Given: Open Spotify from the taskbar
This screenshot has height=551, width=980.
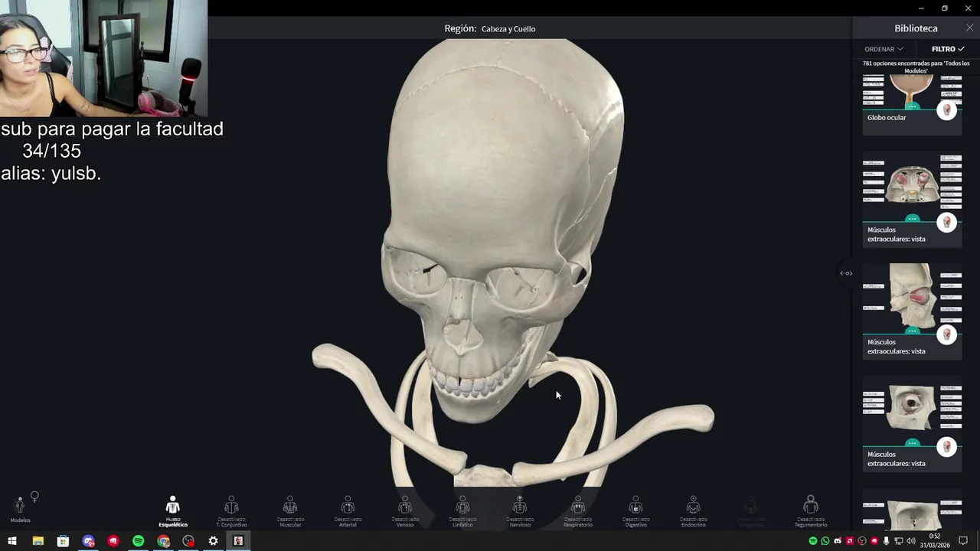Looking at the screenshot, I should 138,541.
